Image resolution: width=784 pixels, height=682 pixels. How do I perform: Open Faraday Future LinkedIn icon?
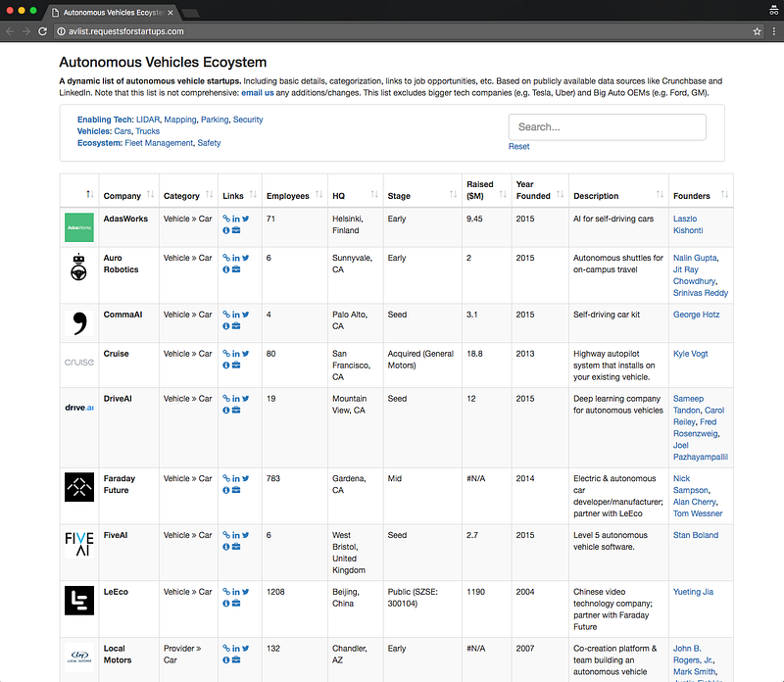click(x=235, y=479)
